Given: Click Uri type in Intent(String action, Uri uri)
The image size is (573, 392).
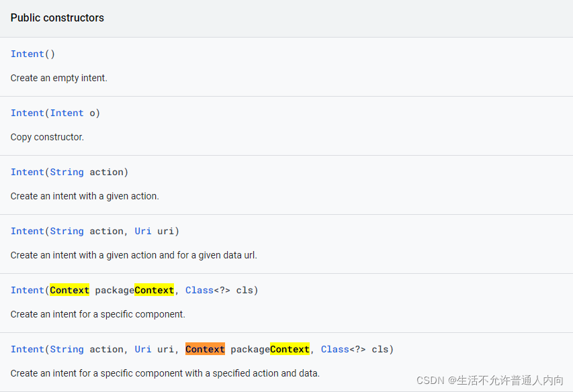Looking at the screenshot, I should pos(143,232).
